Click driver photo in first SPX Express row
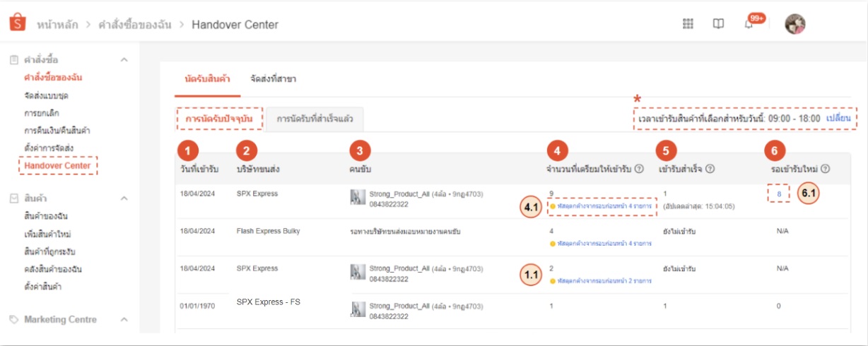The height and width of the screenshot is (346, 868). [358, 197]
